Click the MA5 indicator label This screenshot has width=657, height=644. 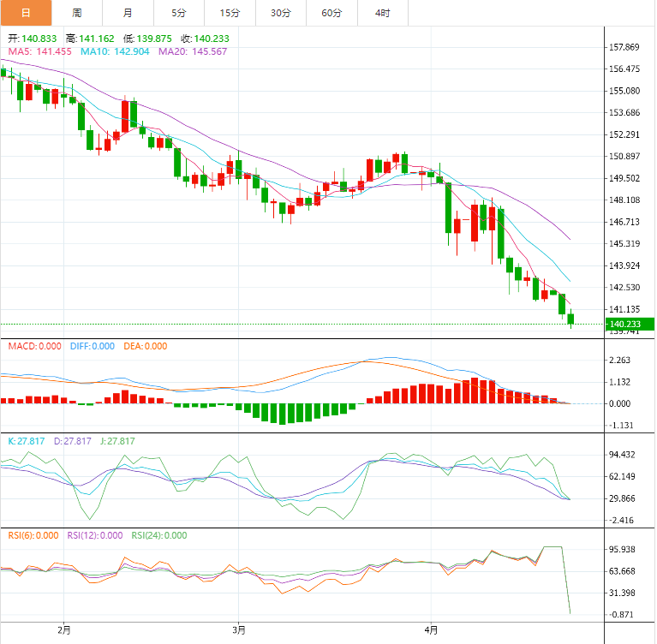(x=39, y=51)
